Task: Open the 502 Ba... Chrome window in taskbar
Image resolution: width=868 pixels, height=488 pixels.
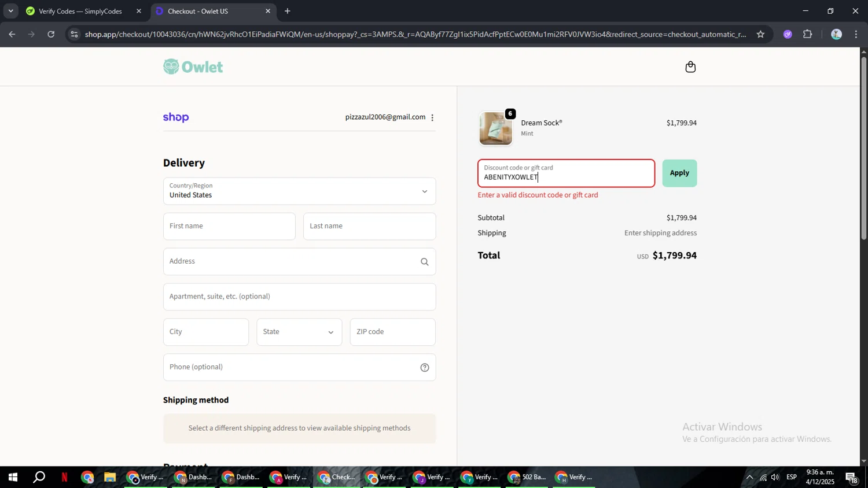Action: click(527, 478)
